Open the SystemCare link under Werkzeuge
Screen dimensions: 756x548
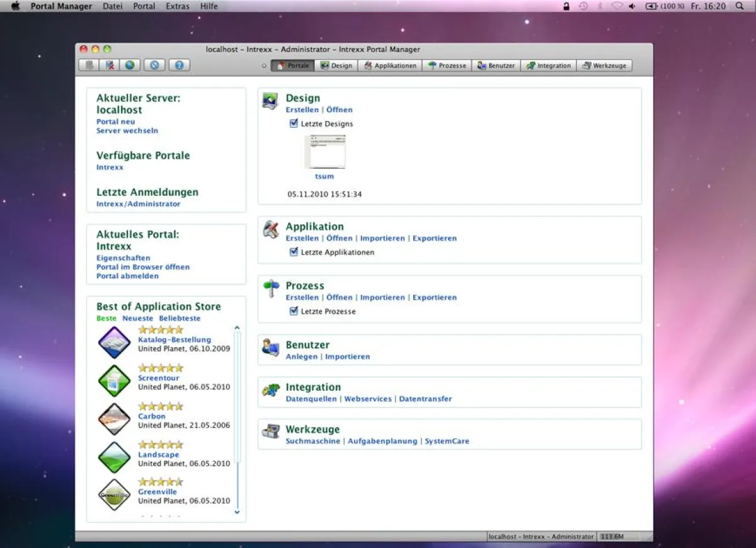coord(447,442)
